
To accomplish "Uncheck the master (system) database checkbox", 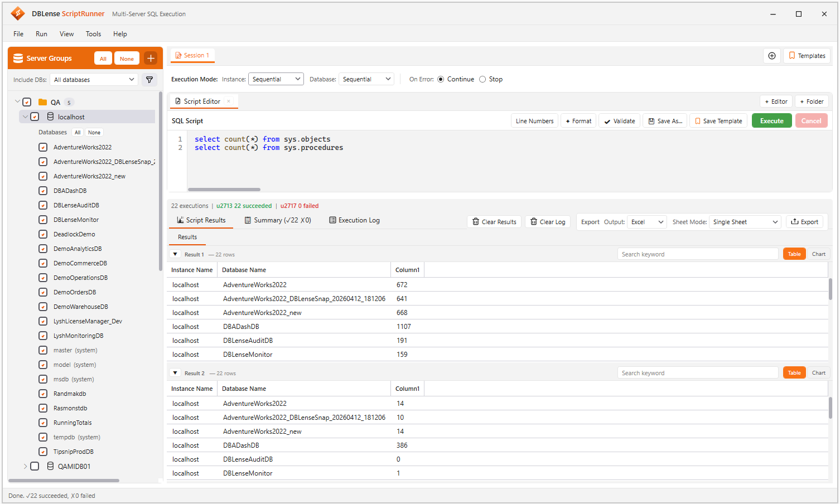I will click(43, 350).
